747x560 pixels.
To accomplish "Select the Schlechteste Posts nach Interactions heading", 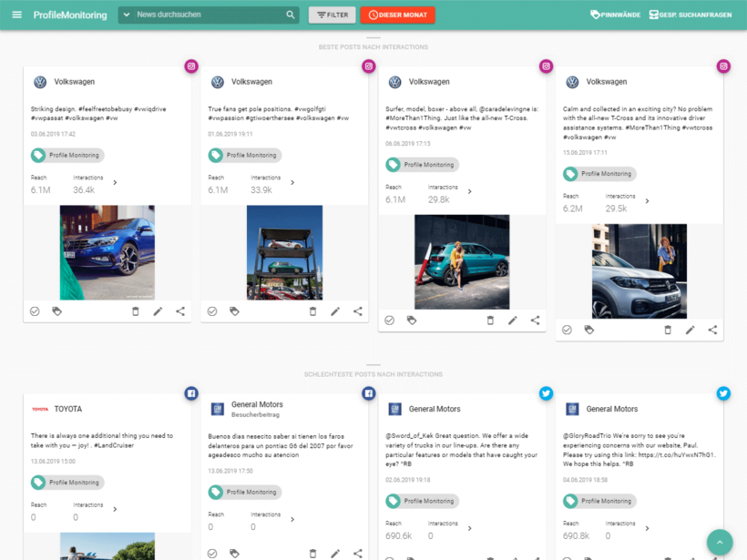I will [x=373, y=374].
